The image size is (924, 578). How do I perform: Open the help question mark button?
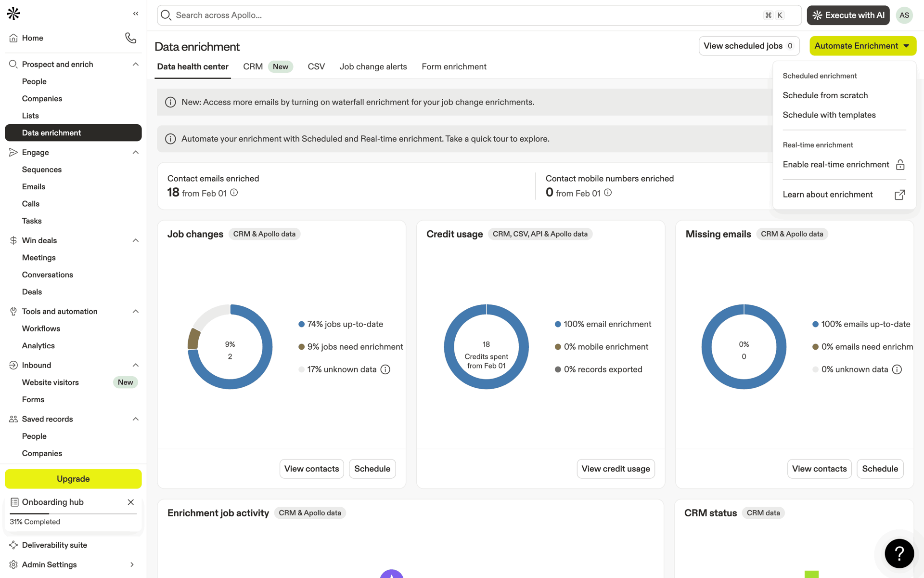tap(899, 553)
